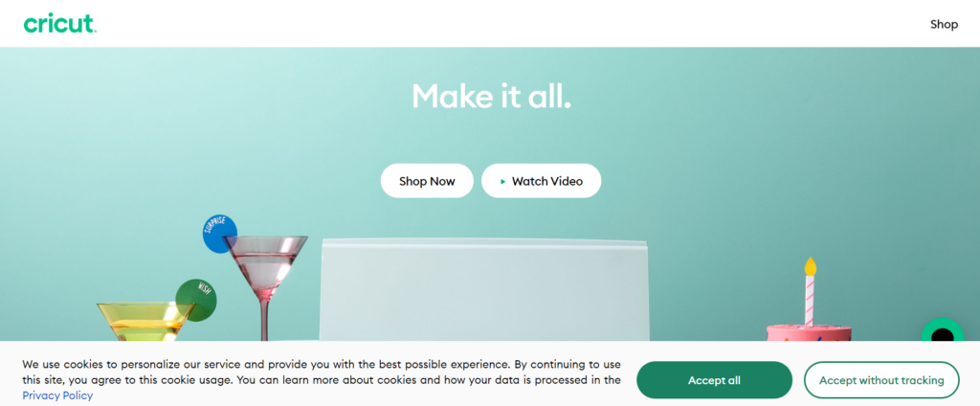Click the yellow cocktail glass

(145, 322)
